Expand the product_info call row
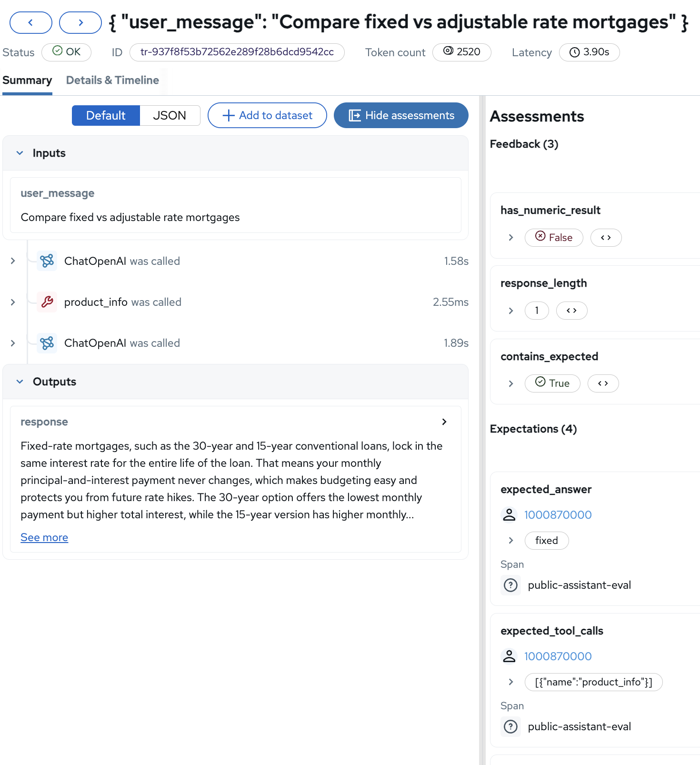Screen dimensions: 700x765 pyautogui.click(x=13, y=302)
